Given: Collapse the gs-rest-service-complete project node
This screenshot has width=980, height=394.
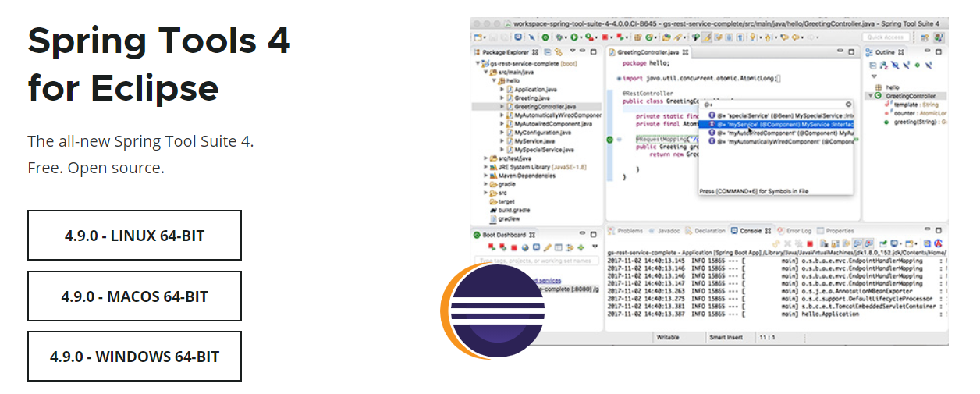Looking at the screenshot, I should coord(476,64).
